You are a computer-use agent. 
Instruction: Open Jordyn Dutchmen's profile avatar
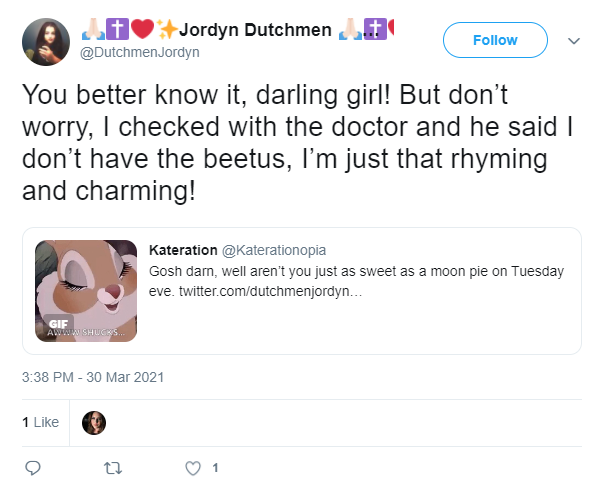(x=46, y=42)
